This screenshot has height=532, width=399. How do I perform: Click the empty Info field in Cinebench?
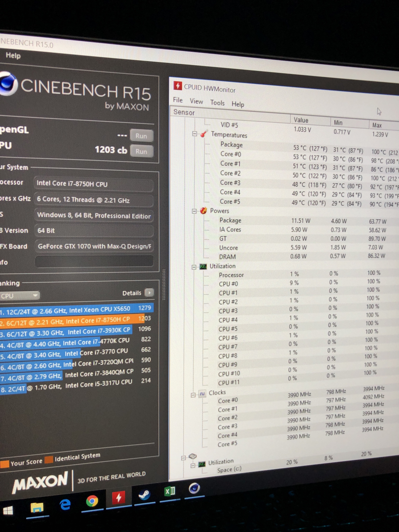(x=94, y=261)
